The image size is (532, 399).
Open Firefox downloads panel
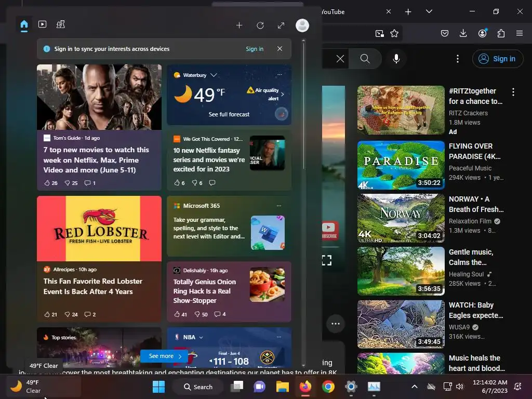[463, 33]
